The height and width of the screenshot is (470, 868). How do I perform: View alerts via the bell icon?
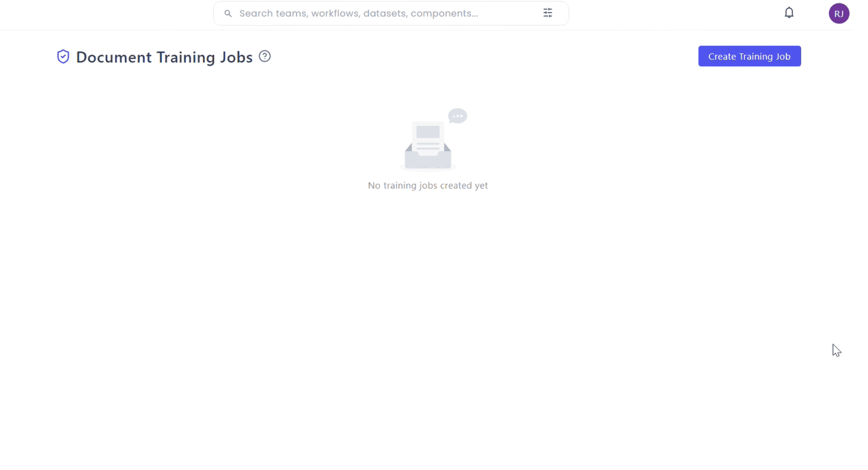[x=789, y=13]
